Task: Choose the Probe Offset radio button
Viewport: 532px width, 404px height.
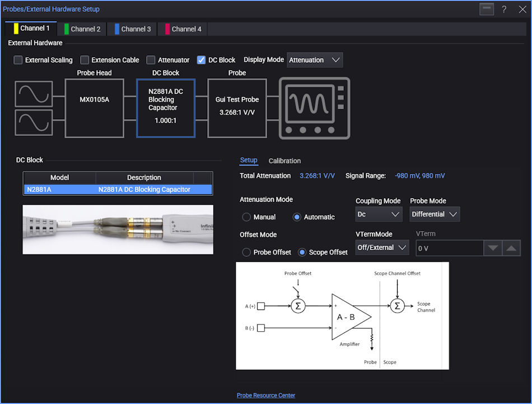Action: pyautogui.click(x=246, y=252)
